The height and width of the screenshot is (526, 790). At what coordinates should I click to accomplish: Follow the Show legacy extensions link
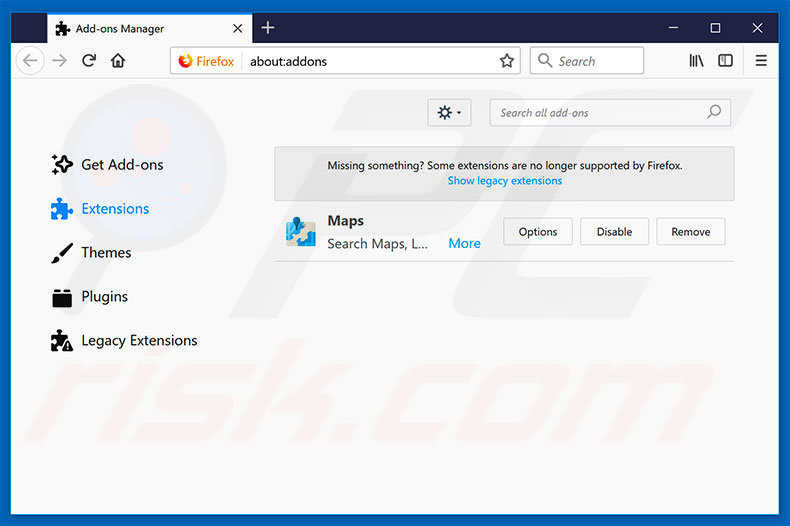[x=504, y=181]
